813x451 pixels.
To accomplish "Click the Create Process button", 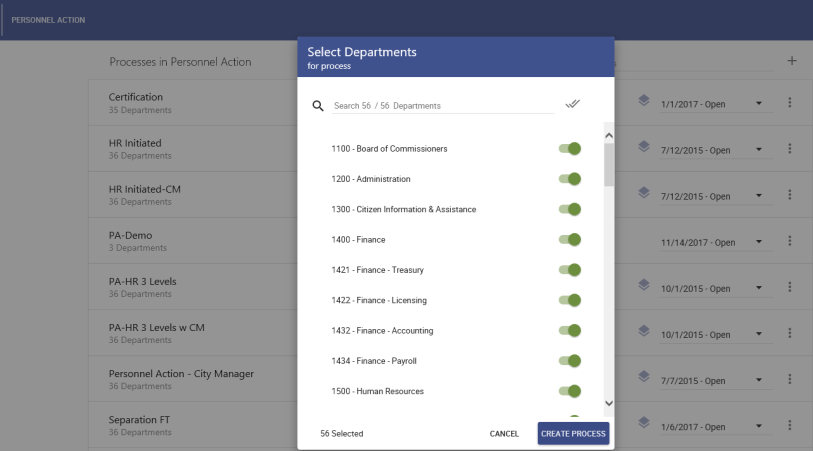I will [x=573, y=433].
